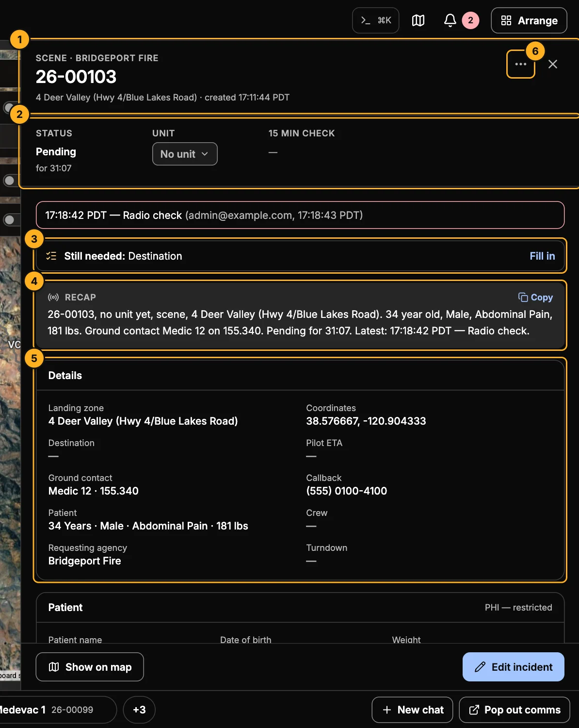Click the Radio check log entry
Viewport: 579px width, 728px height.
point(300,215)
